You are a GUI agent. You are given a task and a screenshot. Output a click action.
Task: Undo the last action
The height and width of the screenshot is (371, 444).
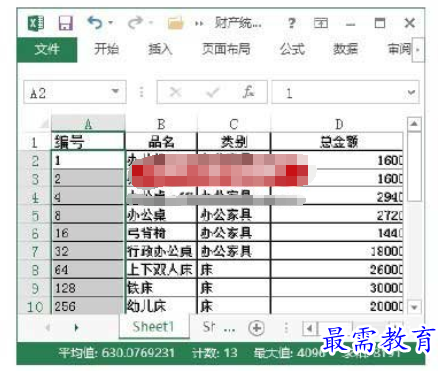95,23
